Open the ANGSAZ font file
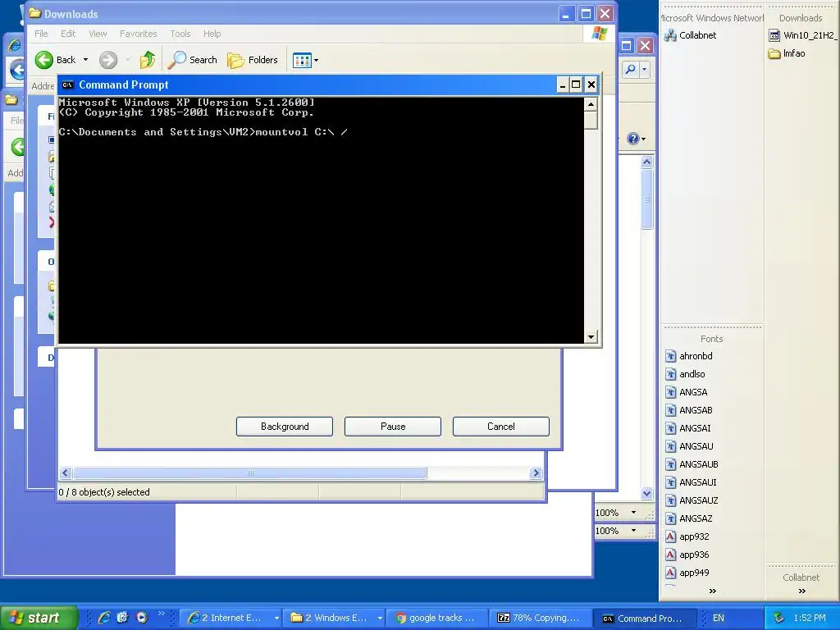This screenshot has width=840, height=630. tap(689, 518)
